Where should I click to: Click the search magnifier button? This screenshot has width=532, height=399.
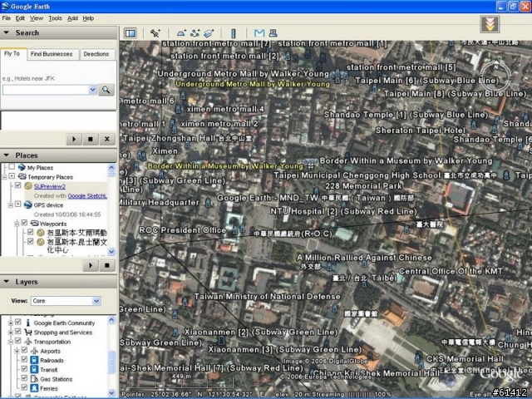pos(106,89)
